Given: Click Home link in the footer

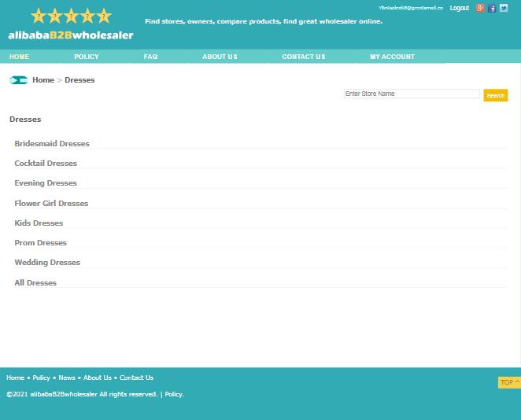Looking at the screenshot, I should click(15, 378).
